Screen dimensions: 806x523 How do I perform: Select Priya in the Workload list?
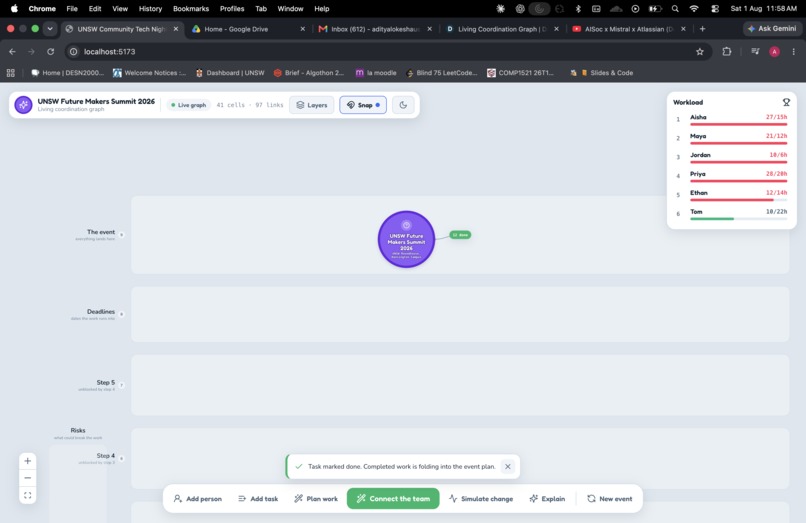[731, 176]
